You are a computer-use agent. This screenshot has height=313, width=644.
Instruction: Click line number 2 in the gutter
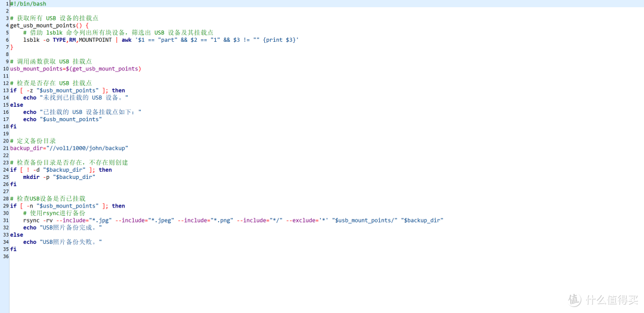tap(7, 11)
